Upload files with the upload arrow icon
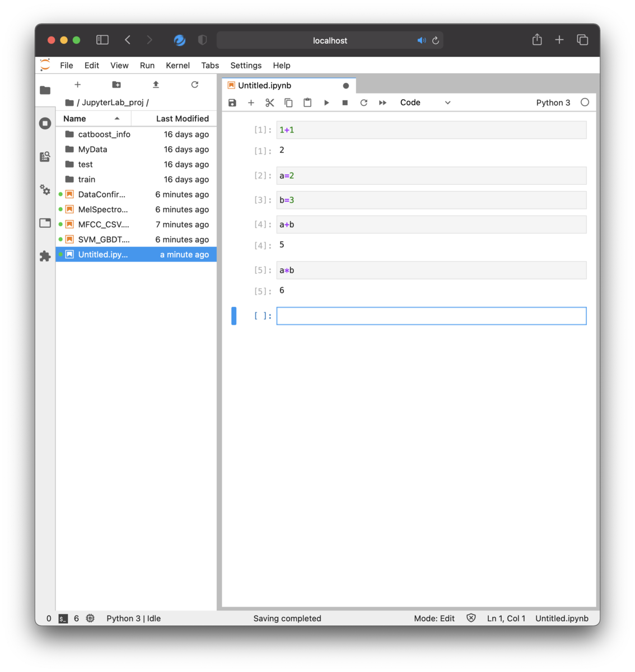The height and width of the screenshot is (672, 635). [156, 85]
